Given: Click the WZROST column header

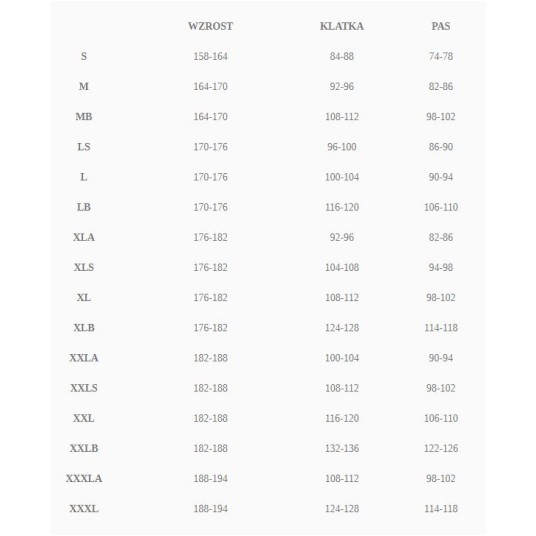Looking at the screenshot, I should (x=210, y=26).
